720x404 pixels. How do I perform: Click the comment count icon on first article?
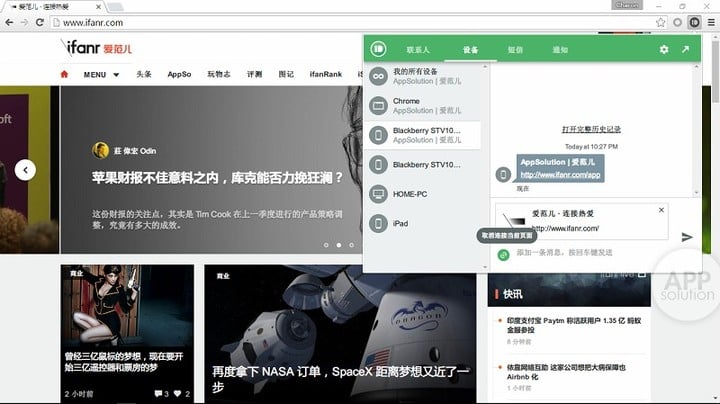point(159,393)
